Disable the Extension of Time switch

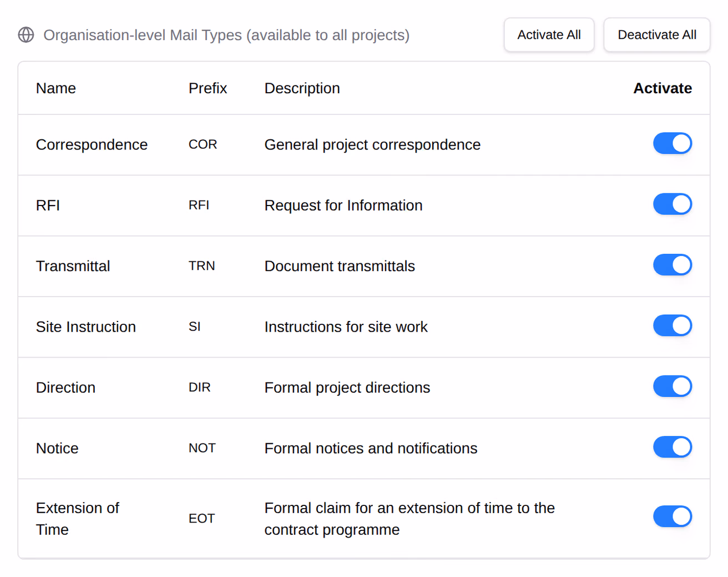pyautogui.click(x=673, y=516)
